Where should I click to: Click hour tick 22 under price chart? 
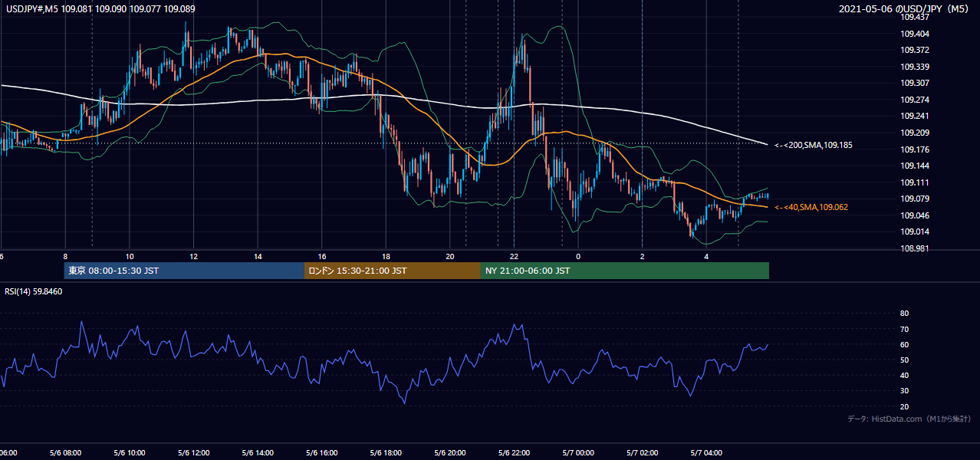coord(514,257)
